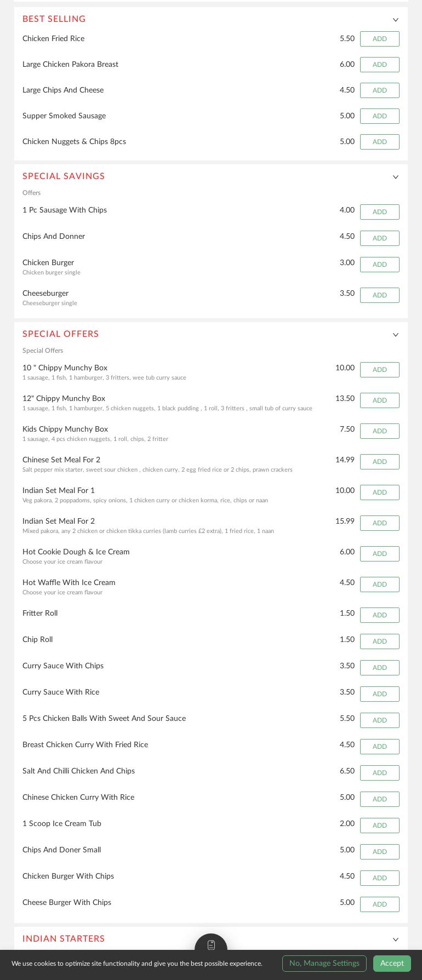The height and width of the screenshot is (980, 422).
Task: Open the floating menu navigation icon
Action: (x=211, y=945)
